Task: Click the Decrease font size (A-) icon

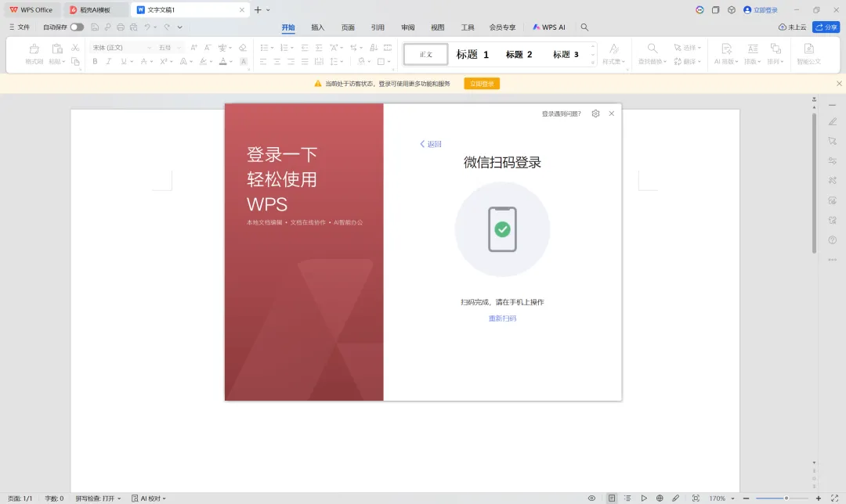Action: click(x=207, y=48)
